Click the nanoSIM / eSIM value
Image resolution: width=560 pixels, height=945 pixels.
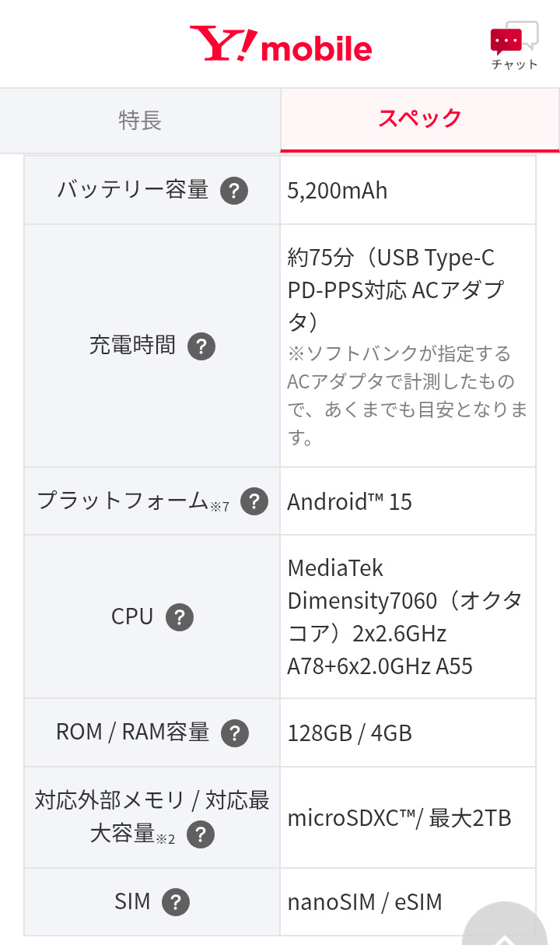(365, 902)
